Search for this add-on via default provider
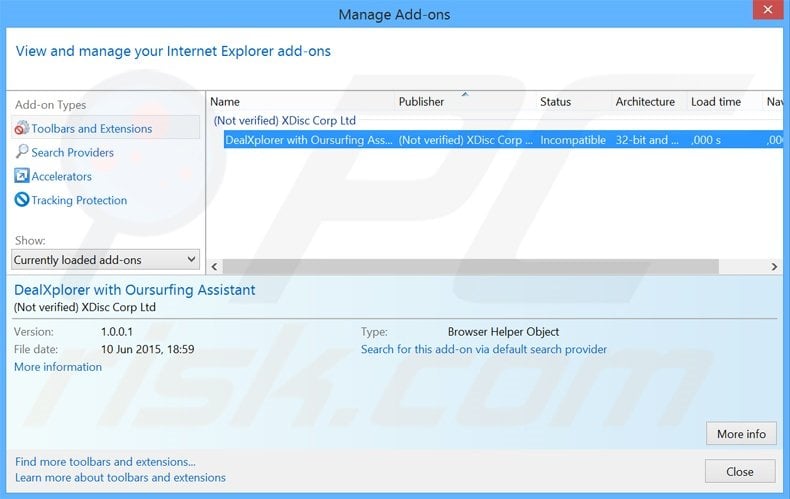This screenshot has width=790, height=499. point(484,349)
